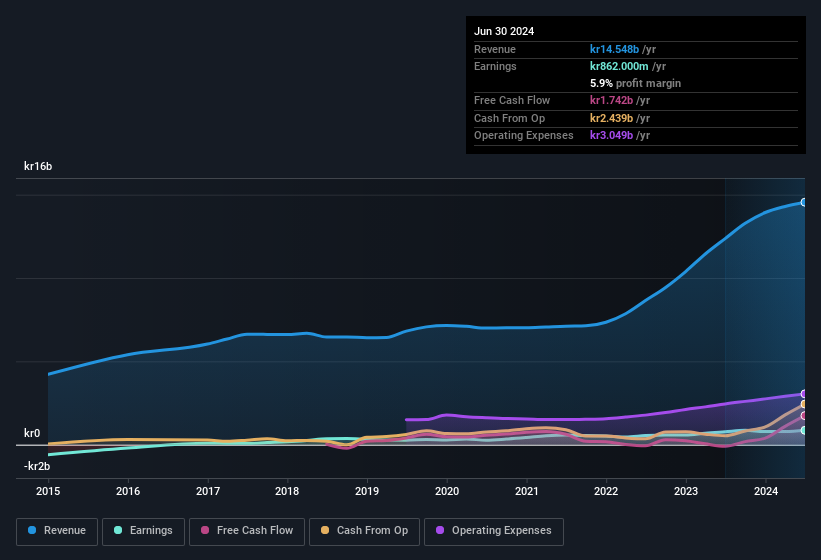Click the 2015 x-axis label
This screenshot has width=821, height=560.
click(48, 491)
